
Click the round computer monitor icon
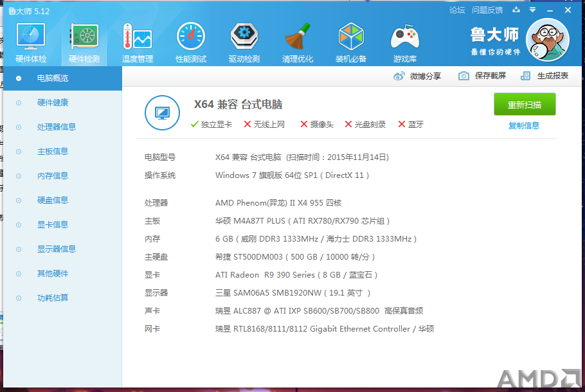pyautogui.click(x=162, y=112)
